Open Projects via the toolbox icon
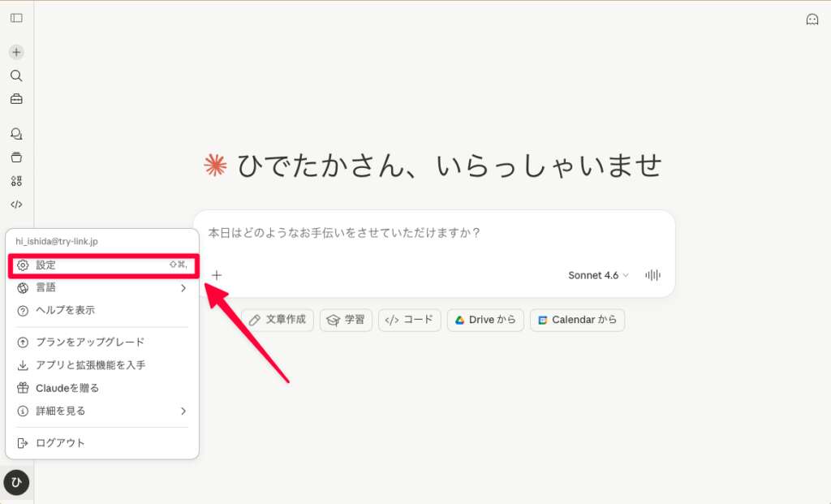Image resolution: width=831 pixels, height=504 pixels. pyautogui.click(x=15, y=99)
